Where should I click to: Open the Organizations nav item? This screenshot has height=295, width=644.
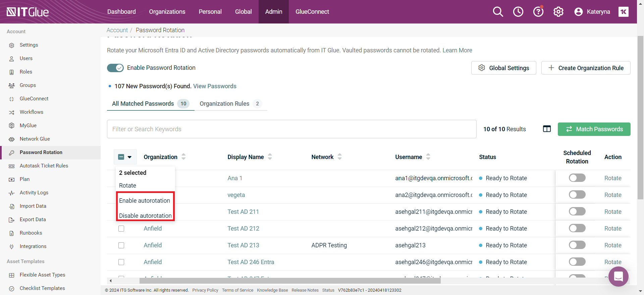167,12
